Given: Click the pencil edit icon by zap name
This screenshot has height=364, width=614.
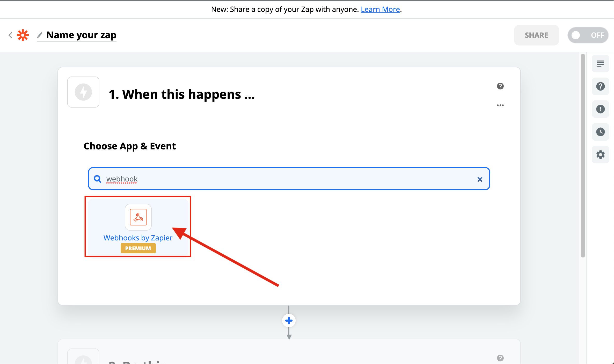Looking at the screenshot, I should point(40,35).
